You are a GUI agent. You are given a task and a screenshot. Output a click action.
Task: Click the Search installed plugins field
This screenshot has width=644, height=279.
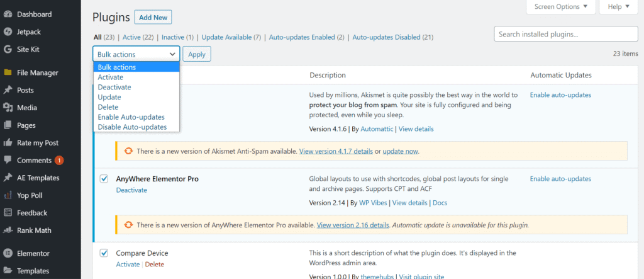pos(566,34)
